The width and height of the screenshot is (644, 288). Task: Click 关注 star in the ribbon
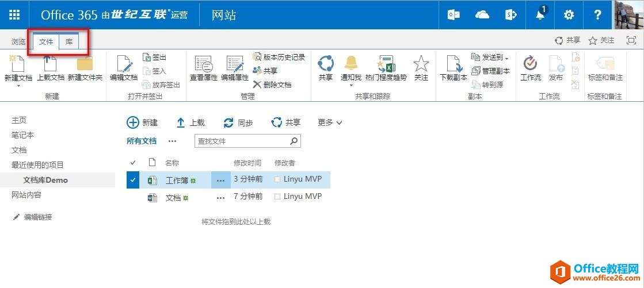click(x=421, y=68)
